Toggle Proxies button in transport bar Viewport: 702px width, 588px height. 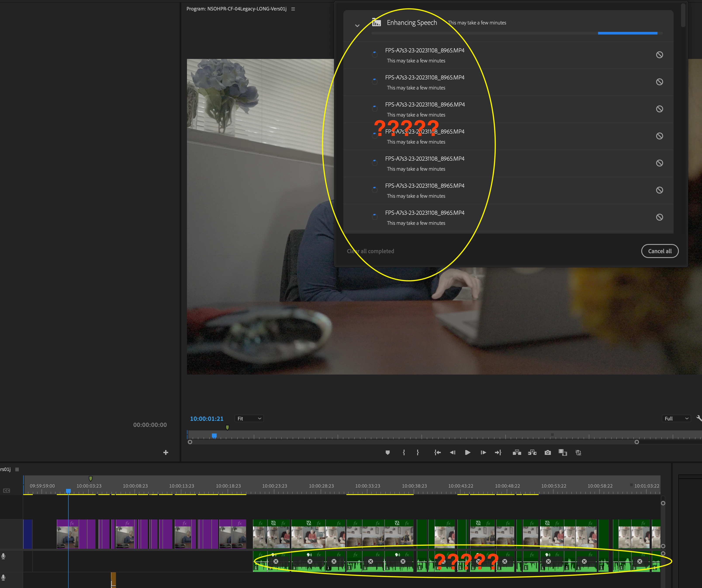(x=578, y=452)
